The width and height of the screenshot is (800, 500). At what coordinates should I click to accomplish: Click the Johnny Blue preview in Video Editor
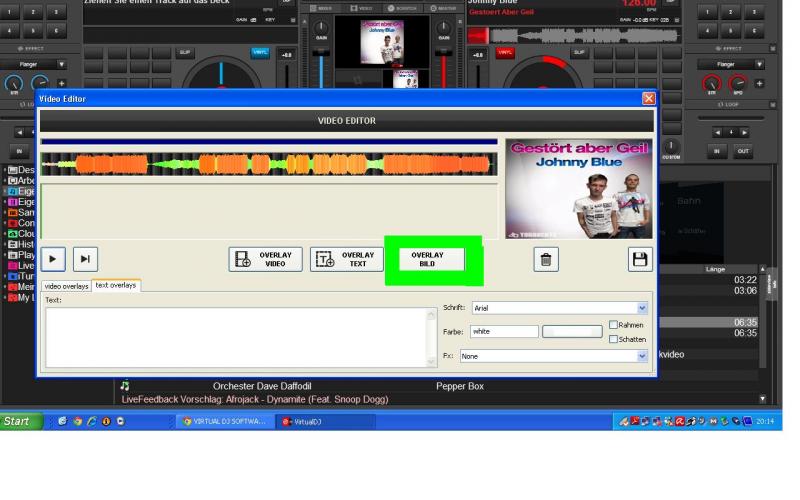click(579, 189)
